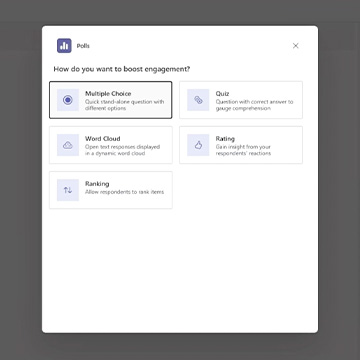The width and height of the screenshot is (360, 360).
Task: Click 'Allow respondents to rank items' description
Action: 124,192
